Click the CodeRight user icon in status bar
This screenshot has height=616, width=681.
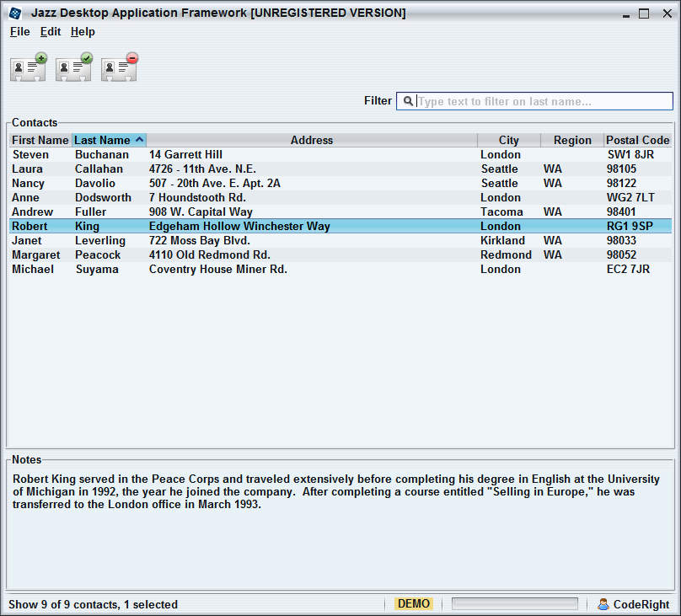[x=603, y=604]
